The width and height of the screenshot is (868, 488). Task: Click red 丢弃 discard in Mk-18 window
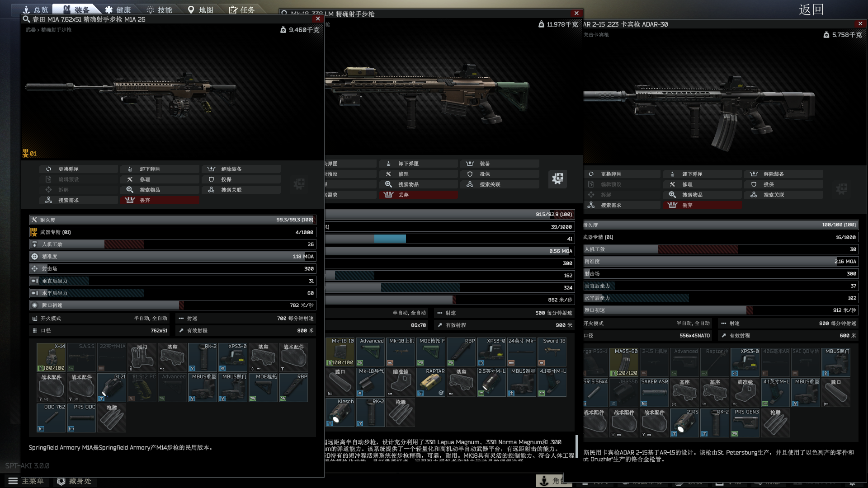click(419, 195)
